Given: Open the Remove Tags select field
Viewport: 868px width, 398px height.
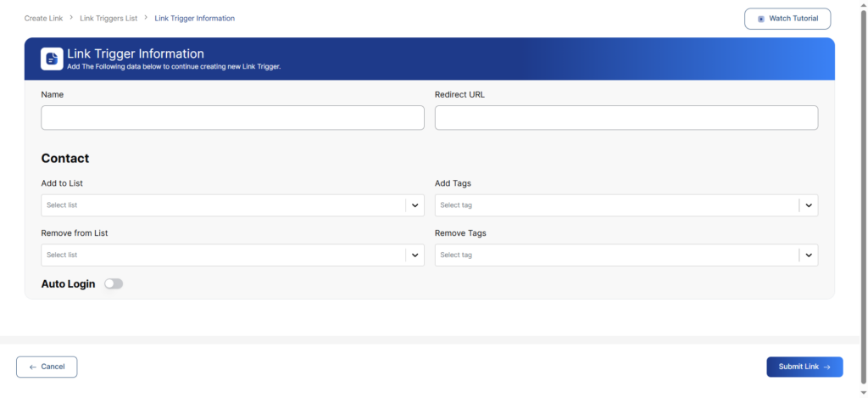Looking at the screenshot, I should 616,255.
